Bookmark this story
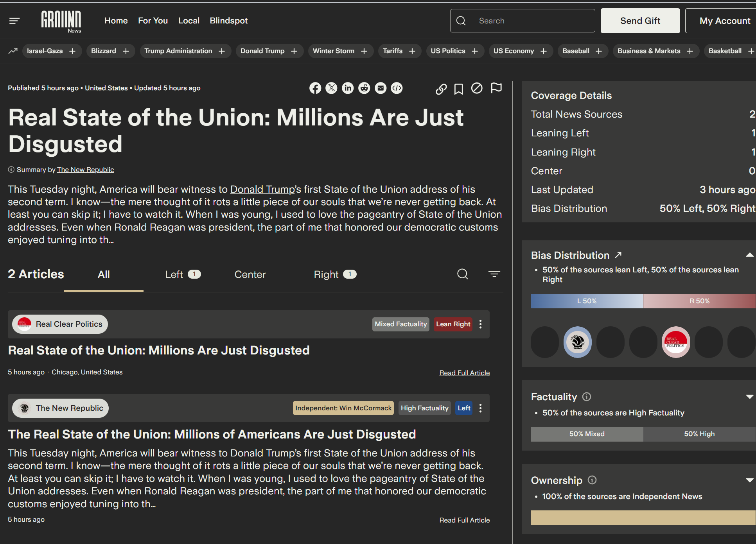Viewport: 756px width, 544px height. pyautogui.click(x=458, y=89)
